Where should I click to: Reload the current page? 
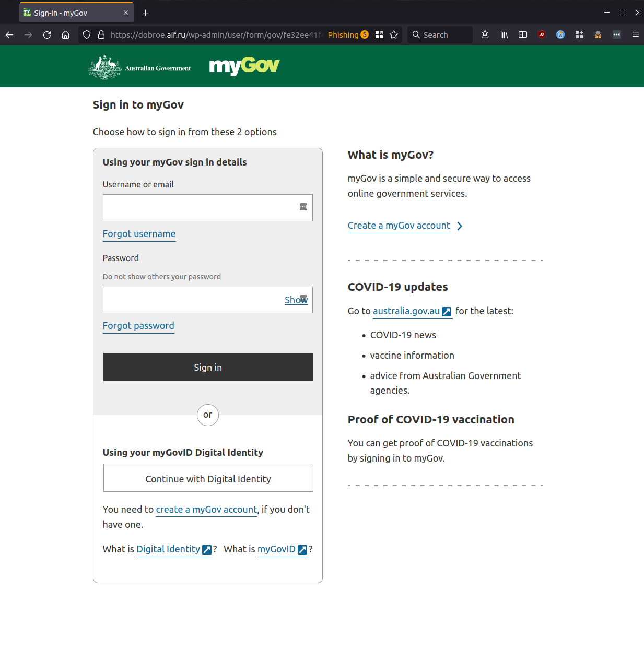click(x=47, y=34)
